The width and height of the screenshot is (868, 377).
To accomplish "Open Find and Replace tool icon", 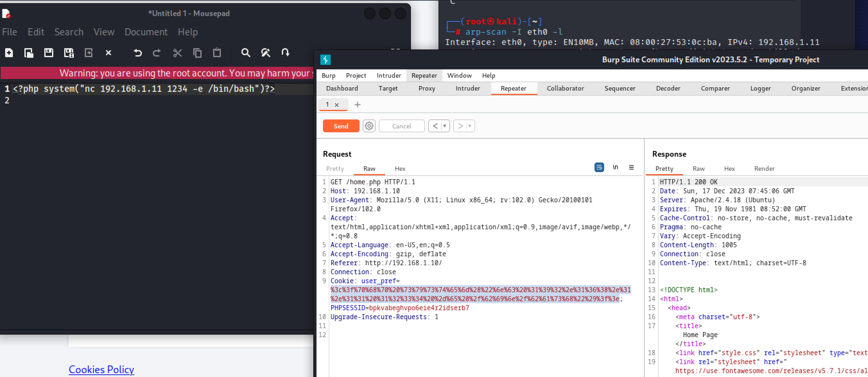I will (x=265, y=53).
